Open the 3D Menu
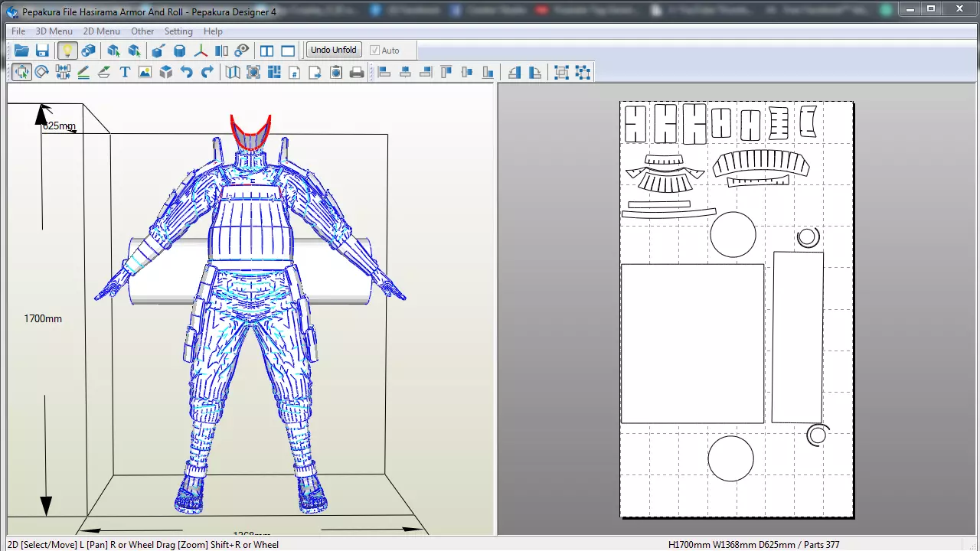 (54, 31)
